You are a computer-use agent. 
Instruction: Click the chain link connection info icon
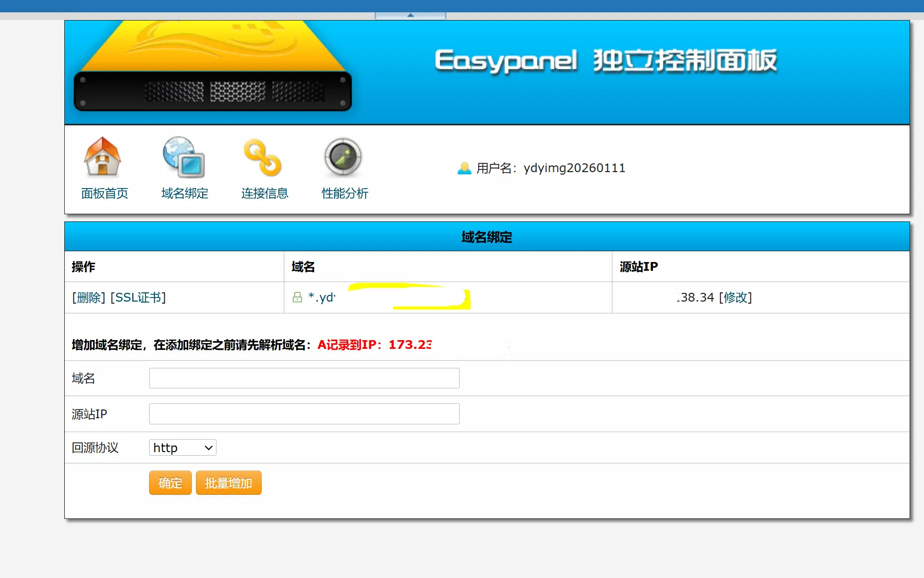tap(263, 157)
